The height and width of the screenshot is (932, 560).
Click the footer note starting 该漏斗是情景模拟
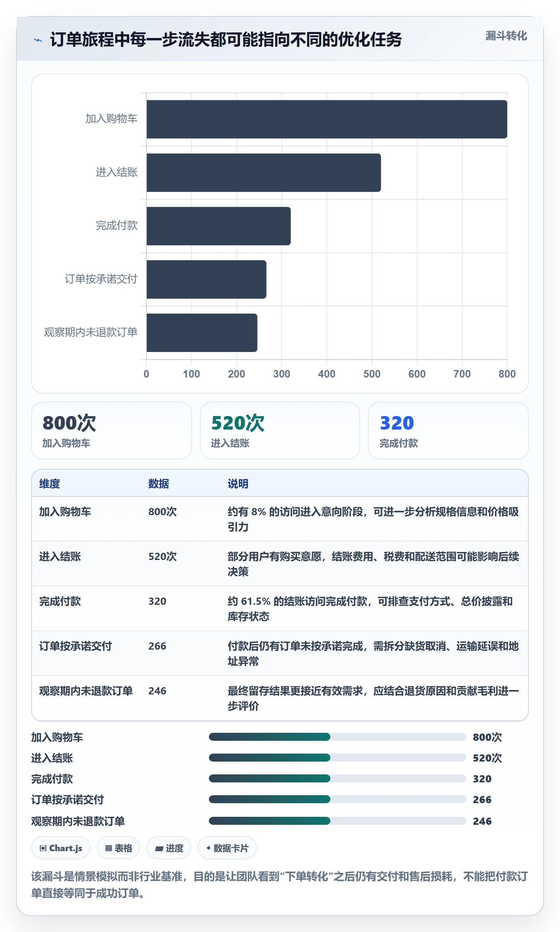click(280, 885)
